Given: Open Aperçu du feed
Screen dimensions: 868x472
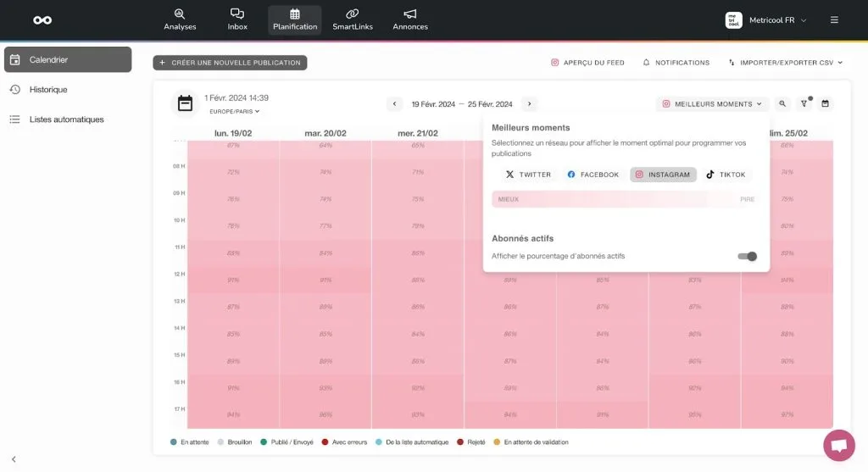Looking at the screenshot, I should tap(587, 63).
